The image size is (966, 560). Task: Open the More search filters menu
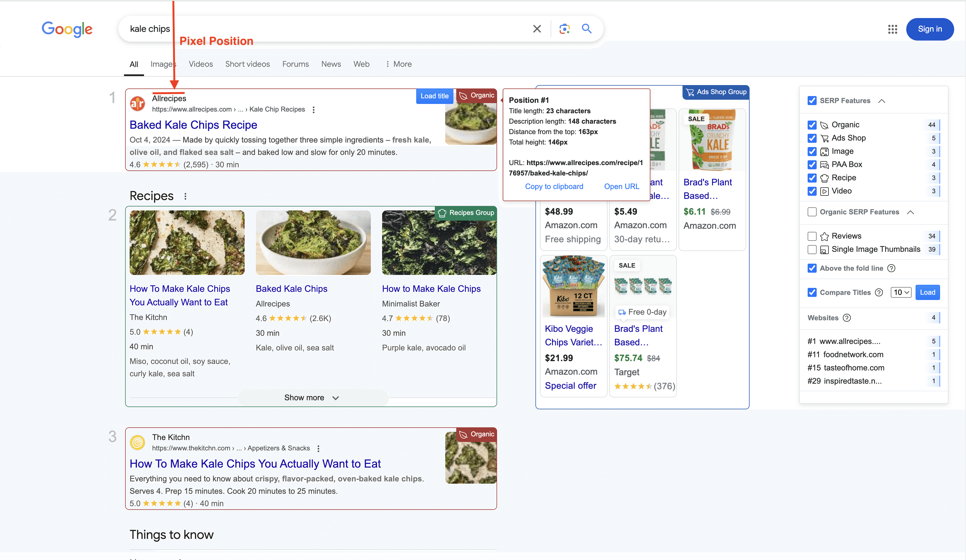click(399, 64)
